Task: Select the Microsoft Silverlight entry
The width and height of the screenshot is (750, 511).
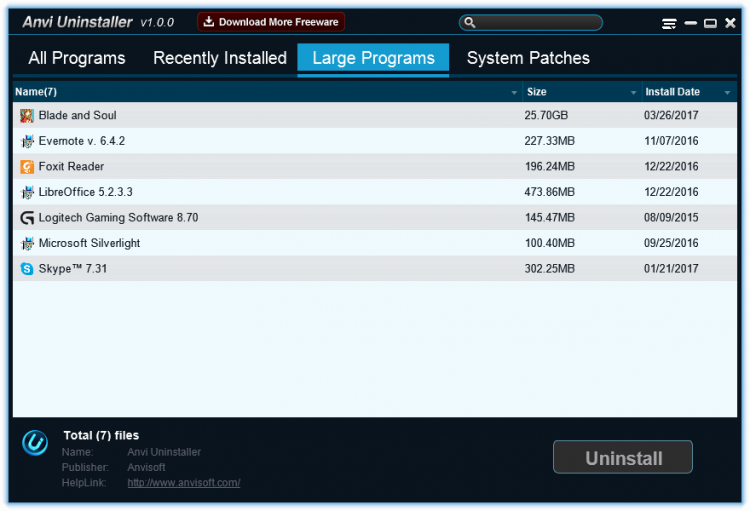Action: tap(375, 244)
